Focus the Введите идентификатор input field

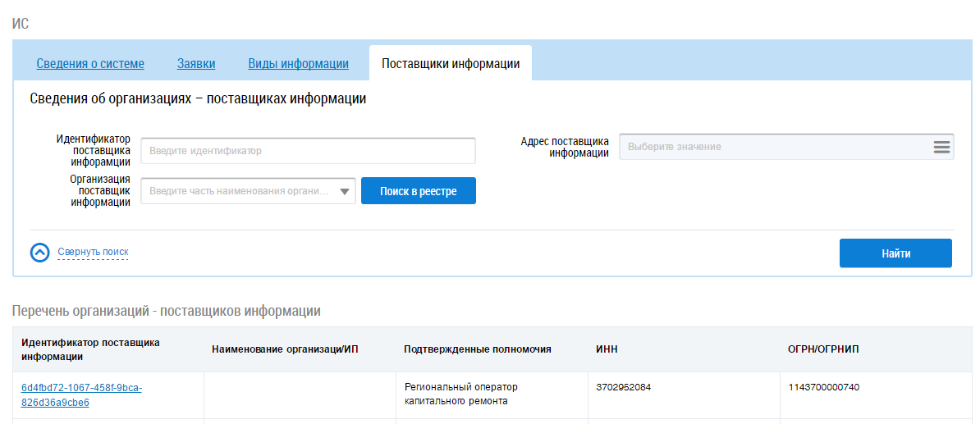tap(308, 151)
